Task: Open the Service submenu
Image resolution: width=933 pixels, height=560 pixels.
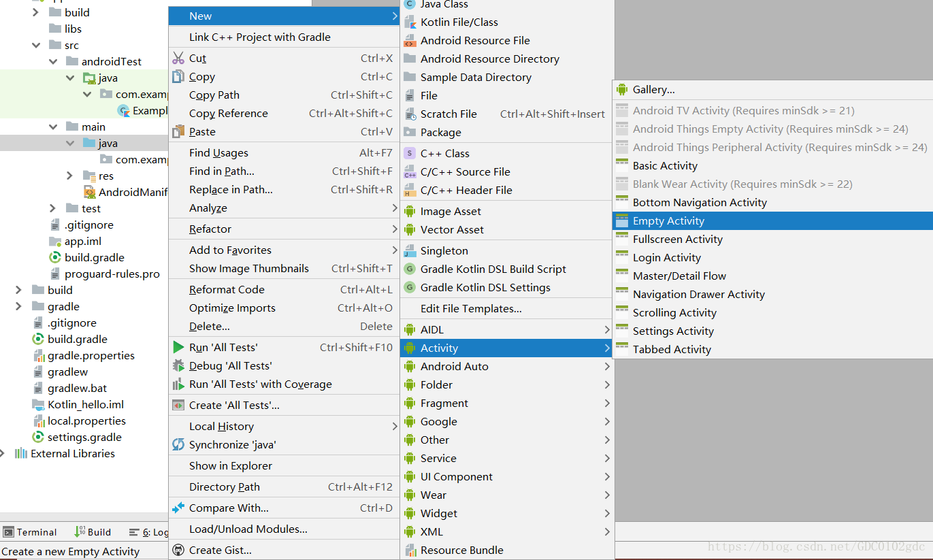Action: click(507, 459)
